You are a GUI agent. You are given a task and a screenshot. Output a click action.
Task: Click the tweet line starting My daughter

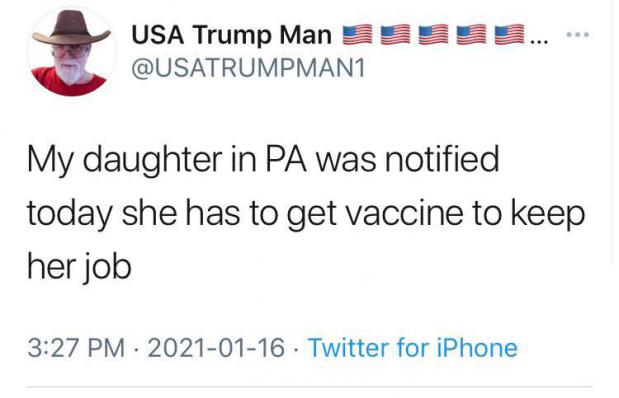[263, 161]
